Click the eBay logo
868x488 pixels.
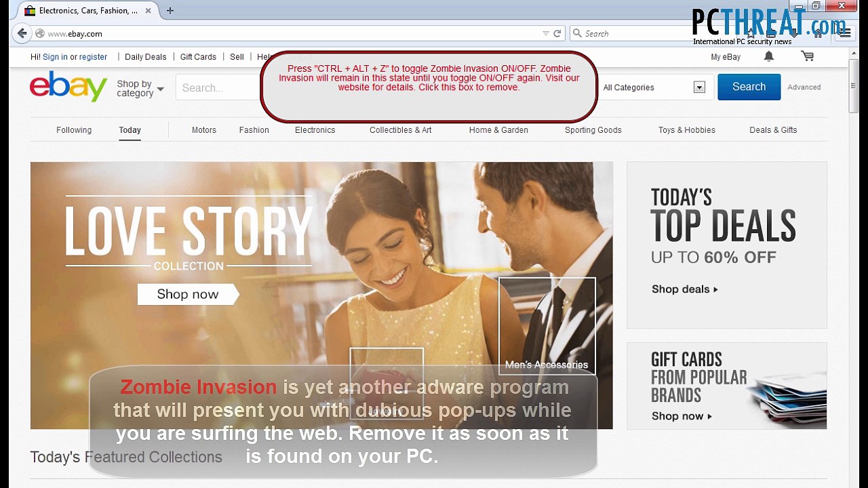68,87
